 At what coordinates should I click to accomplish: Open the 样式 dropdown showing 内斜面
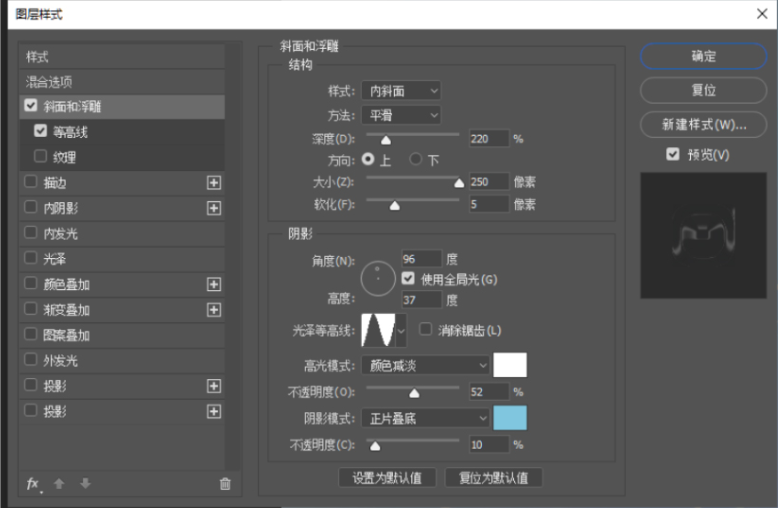coord(401,91)
